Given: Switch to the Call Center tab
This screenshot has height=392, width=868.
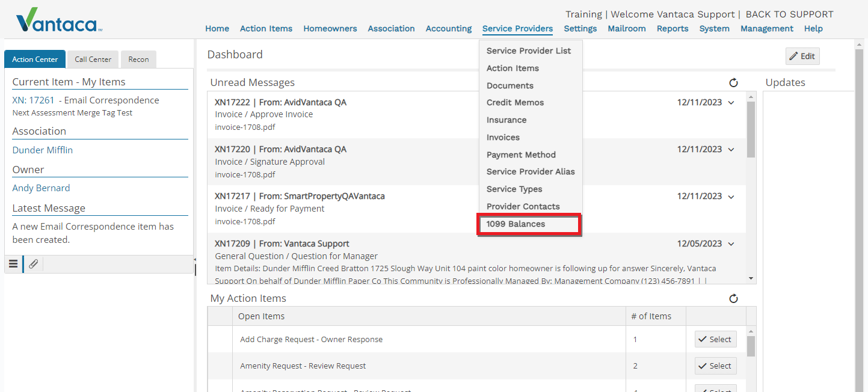Looking at the screenshot, I should click(x=93, y=60).
